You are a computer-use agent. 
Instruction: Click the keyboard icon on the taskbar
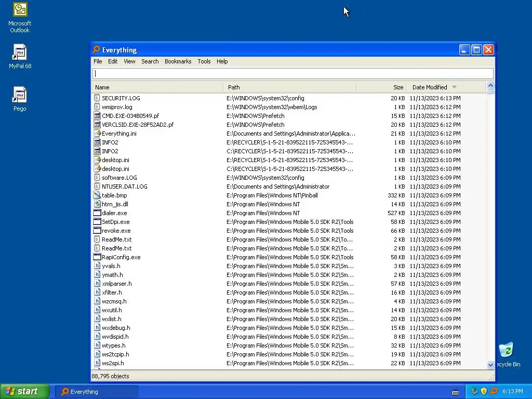(x=455, y=392)
